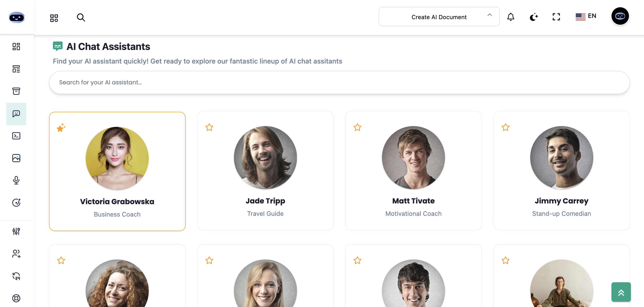644x307 pixels.
Task: Open search with the magnifier icon
Action: coord(81,17)
